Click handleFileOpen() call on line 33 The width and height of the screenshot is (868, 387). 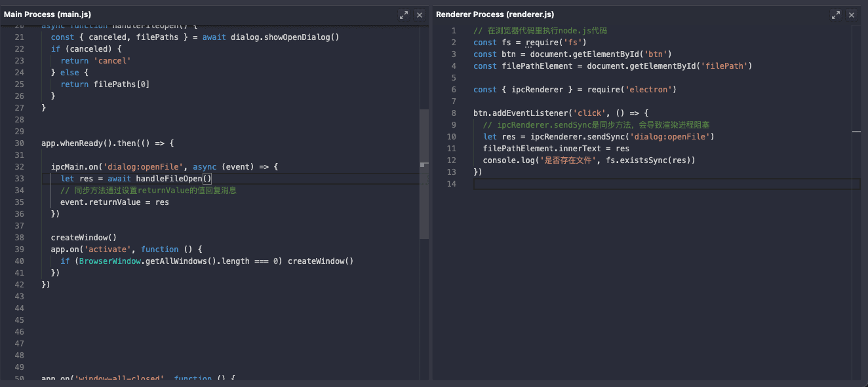tap(174, 179)
